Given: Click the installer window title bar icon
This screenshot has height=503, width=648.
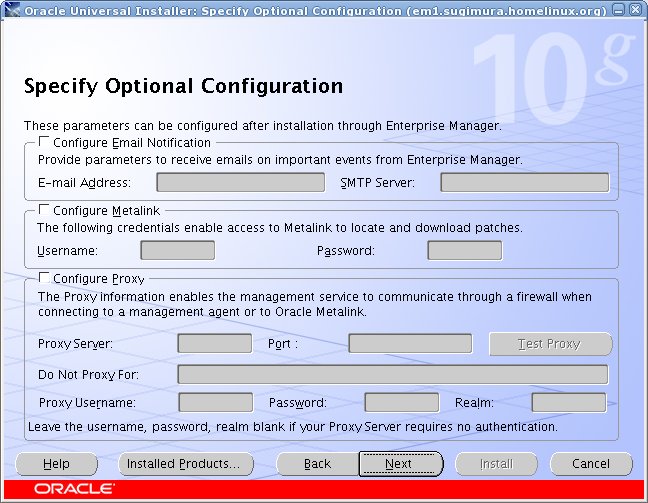Looking at the screenshot, I should coord(12,10).
